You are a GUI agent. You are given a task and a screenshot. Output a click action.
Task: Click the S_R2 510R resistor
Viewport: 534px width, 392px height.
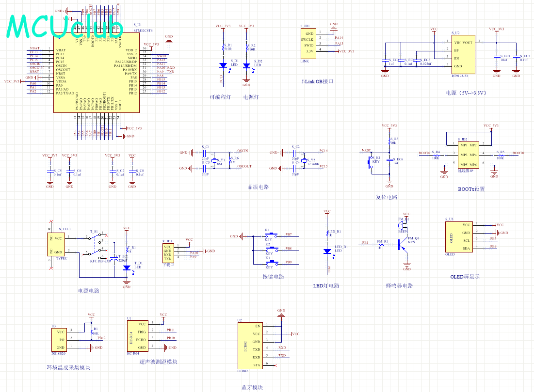246,47
